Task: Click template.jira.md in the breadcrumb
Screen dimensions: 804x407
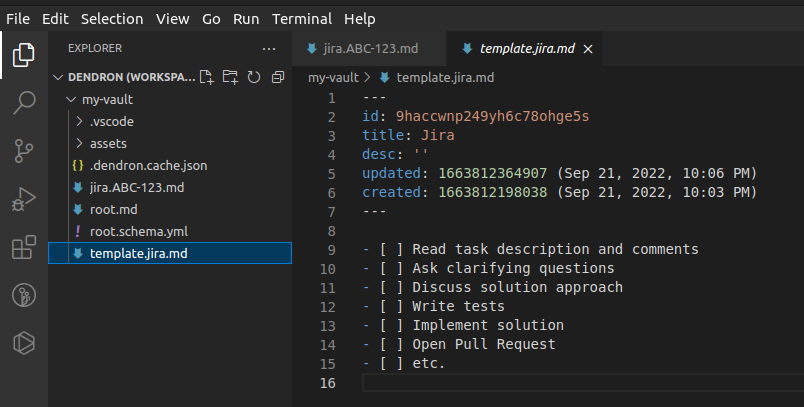Action: pyautogui.click(x=445, y=78)
